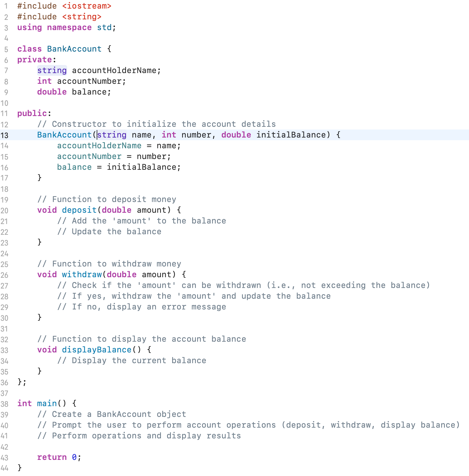
Task: Click comment starting "// If yes, withdraw"
Action: tap(194, 296)
